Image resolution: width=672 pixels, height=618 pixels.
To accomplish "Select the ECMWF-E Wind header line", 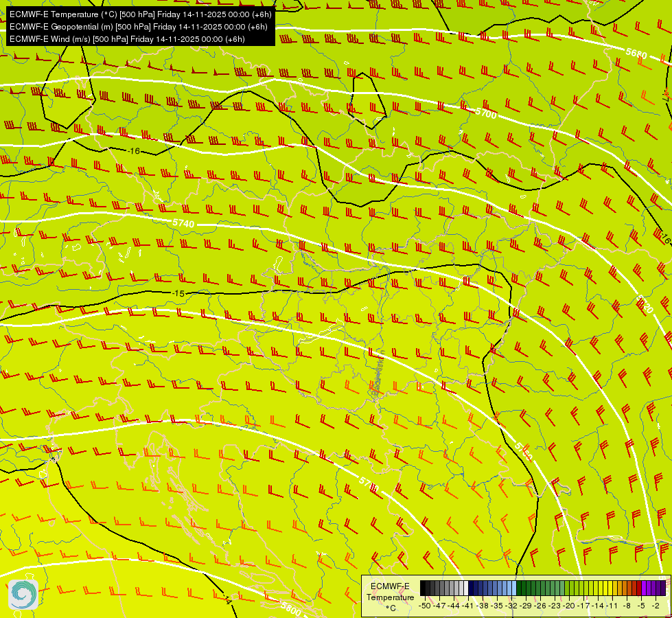I will pyautogui.click(x=127, y=39).
